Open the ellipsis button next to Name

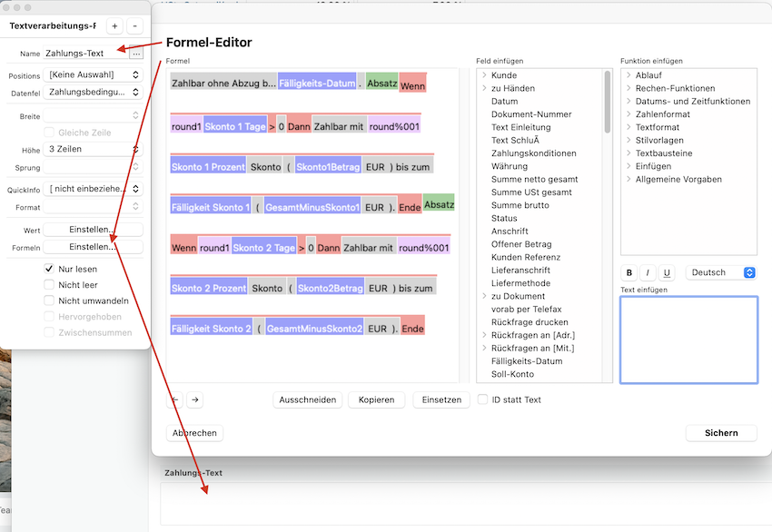[x=135, y=54]
